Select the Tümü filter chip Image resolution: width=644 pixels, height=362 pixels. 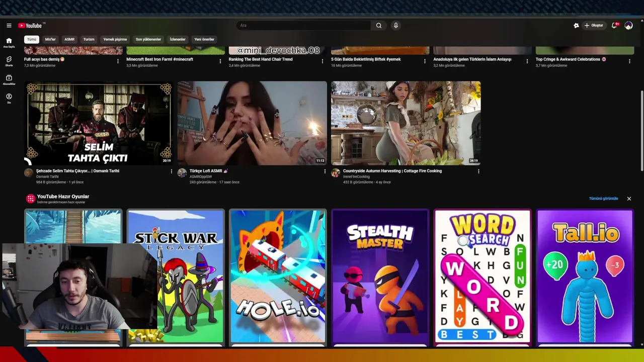32,39
